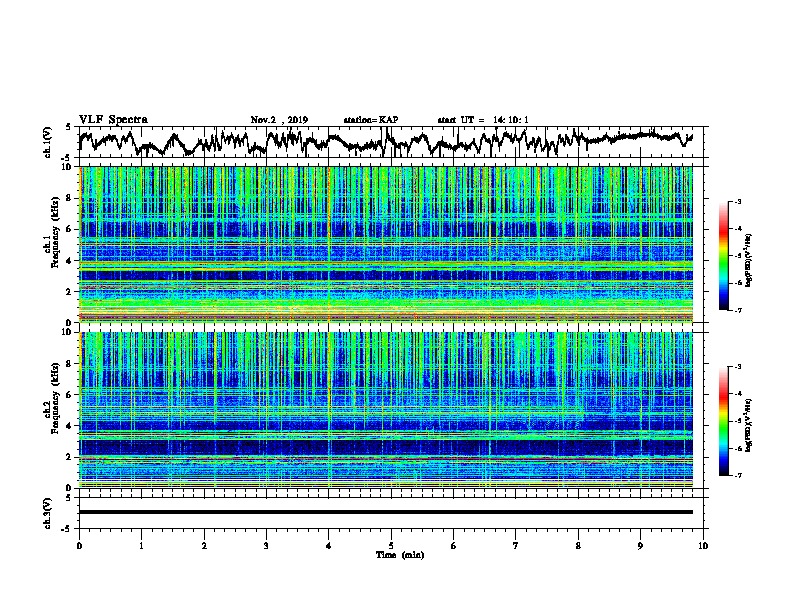Viewport: 792px width, 612px height.
Task: Click the "ch.3(V)" axis label
Action: click(47, 513)
